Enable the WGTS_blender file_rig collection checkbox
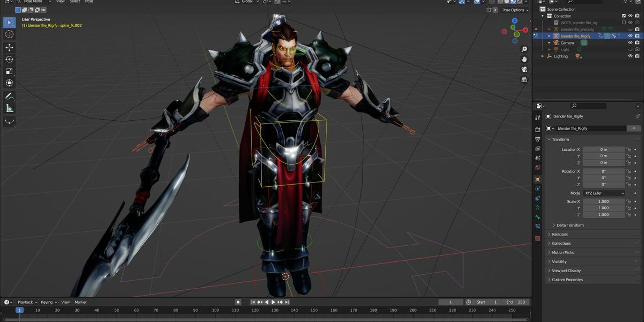Image resolution: width=644 pixels, height=322 pixels. point(624,23)
